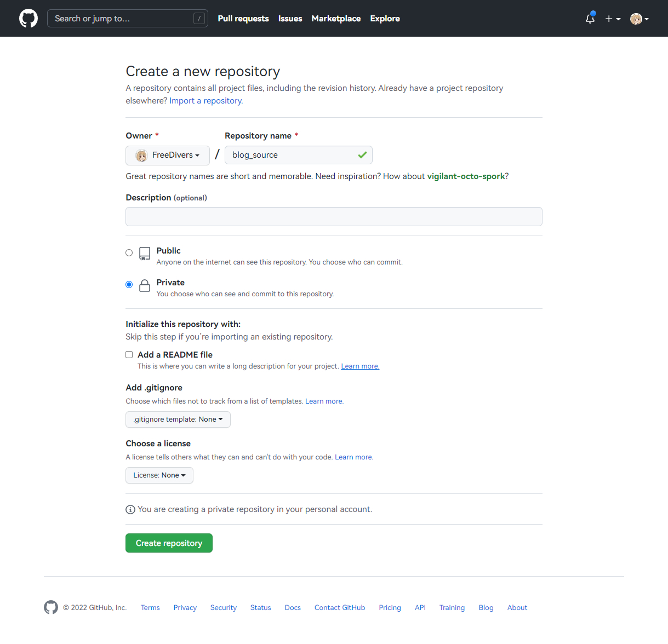Click the Description input field
This screenshot has height=644, width=668.
tap(334, 217)
